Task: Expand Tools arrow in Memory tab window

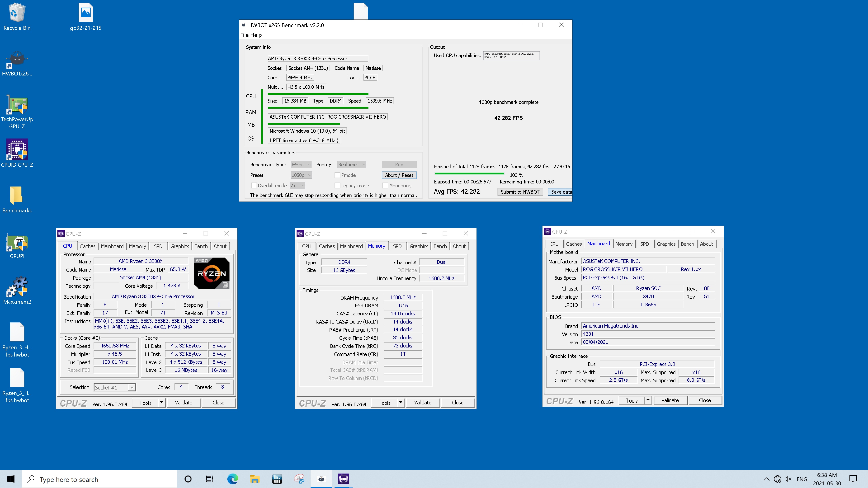Action: pos(401,402)
